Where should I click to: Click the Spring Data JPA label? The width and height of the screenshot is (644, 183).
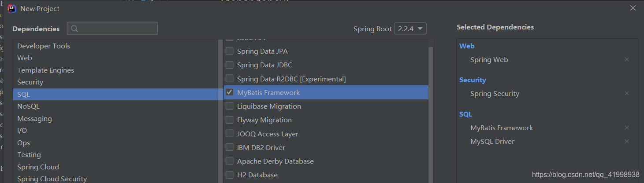(262, 51)
